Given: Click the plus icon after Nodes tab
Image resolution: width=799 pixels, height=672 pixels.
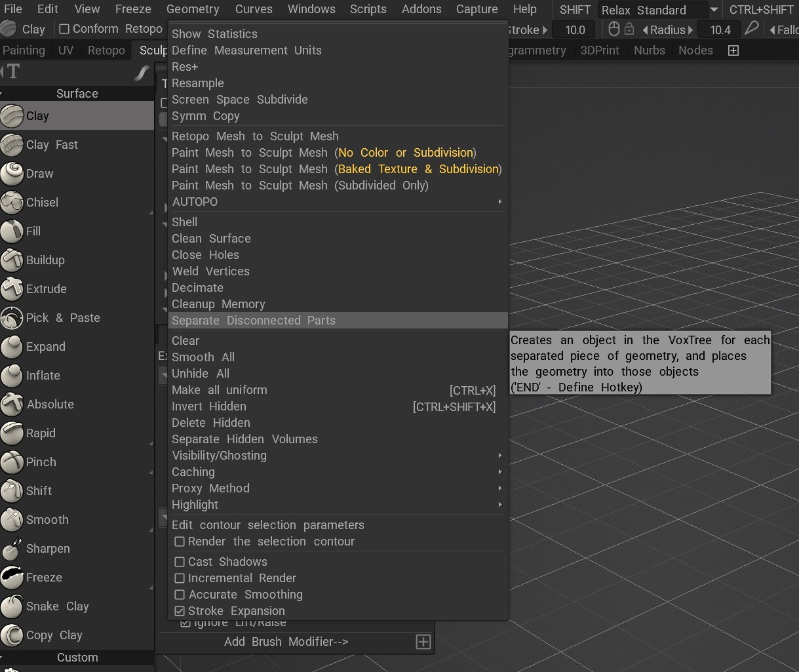Looking at the screenshot, I should (x=733, y=50).
